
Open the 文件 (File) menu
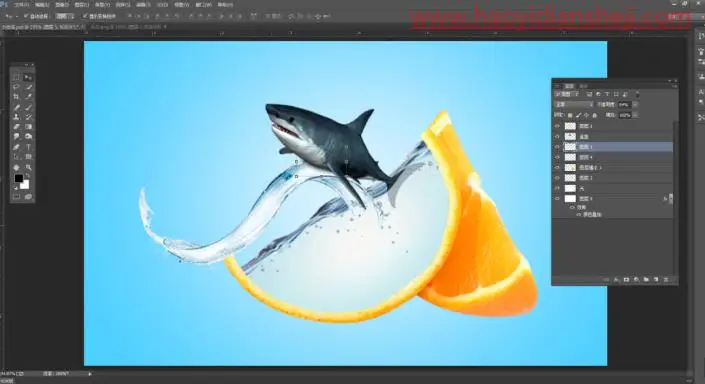pyautogui.click(x=21, y=5)
